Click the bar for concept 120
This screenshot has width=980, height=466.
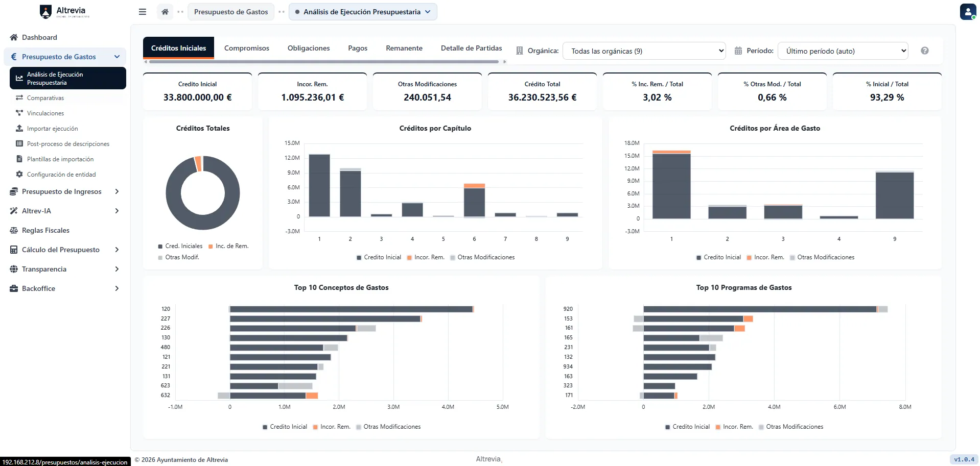351,309
